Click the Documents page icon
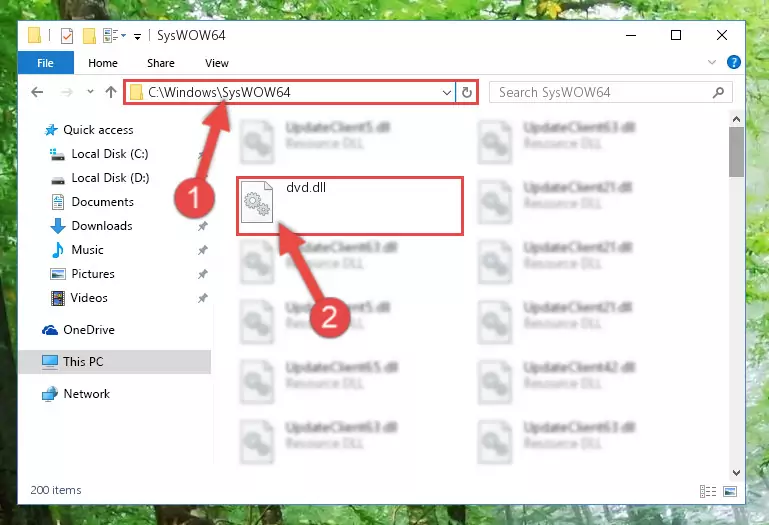The image size is (769, 525). (x=58, y=202)
